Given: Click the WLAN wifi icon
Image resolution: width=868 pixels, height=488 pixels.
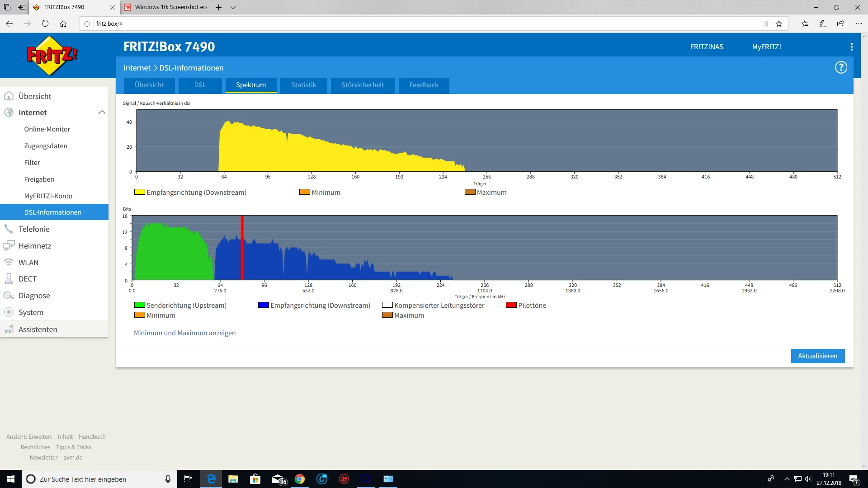Looking at the screenshot, I should pos(9,263).
